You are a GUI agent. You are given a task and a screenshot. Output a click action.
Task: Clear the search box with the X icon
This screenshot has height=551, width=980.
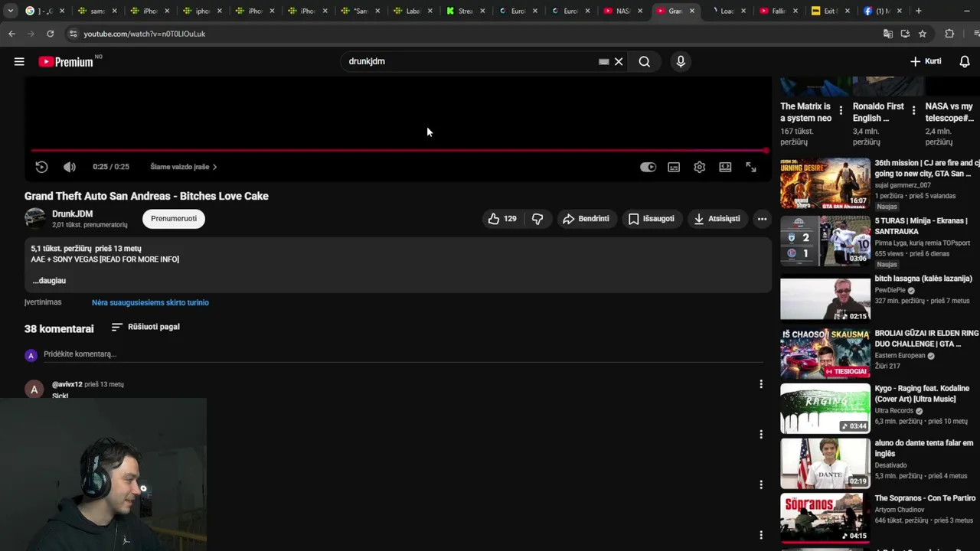619,61
